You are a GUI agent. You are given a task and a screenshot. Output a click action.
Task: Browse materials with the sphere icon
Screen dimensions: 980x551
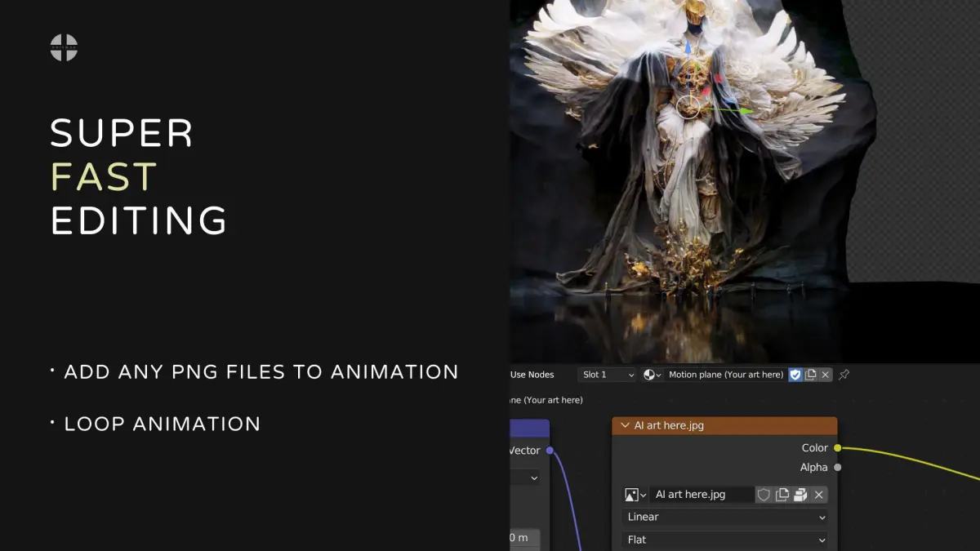point(653,375)
